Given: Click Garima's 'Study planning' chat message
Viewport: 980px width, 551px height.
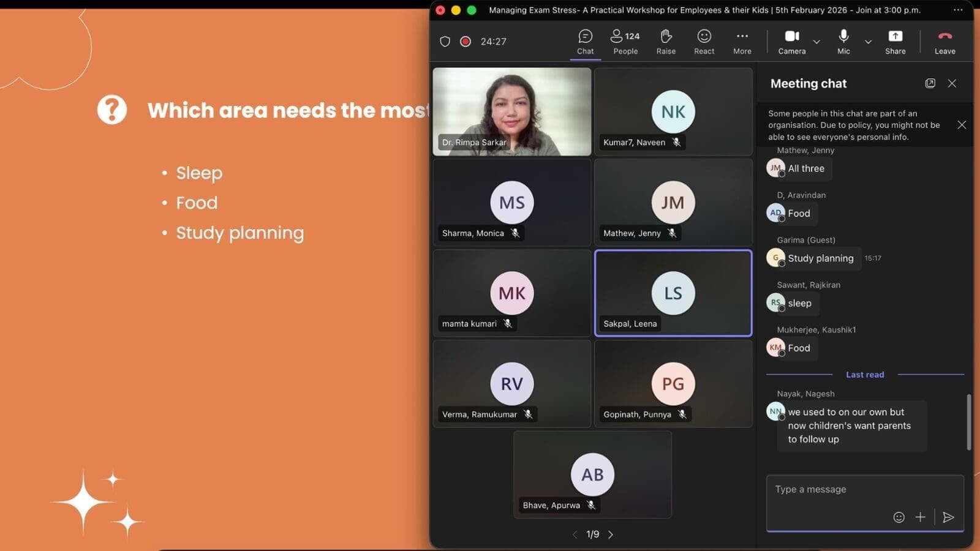Looking at the screenshot, I should coord(820,258).
